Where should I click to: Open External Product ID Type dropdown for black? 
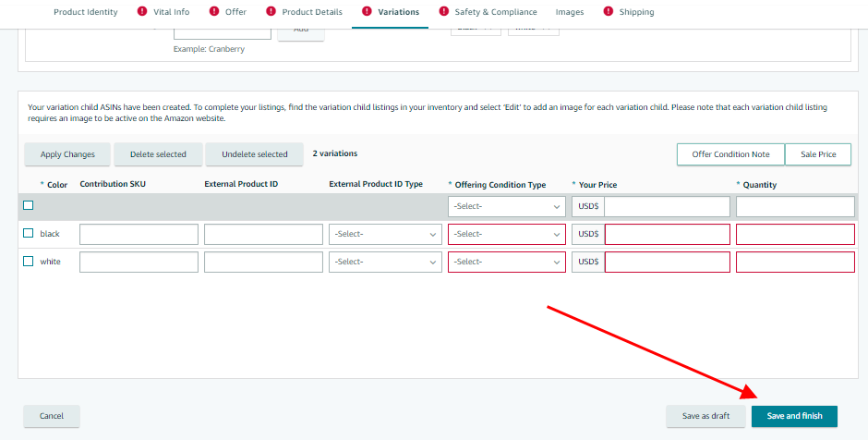click(385, 234)
